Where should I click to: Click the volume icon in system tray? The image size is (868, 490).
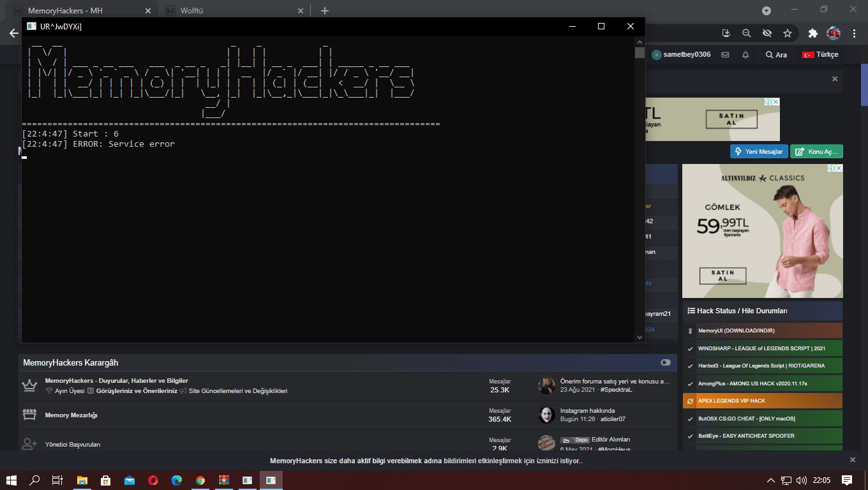pos(801,480)
